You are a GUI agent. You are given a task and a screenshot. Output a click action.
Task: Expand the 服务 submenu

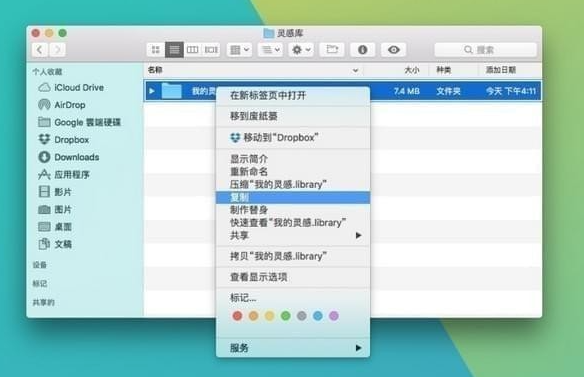[293, 348]
